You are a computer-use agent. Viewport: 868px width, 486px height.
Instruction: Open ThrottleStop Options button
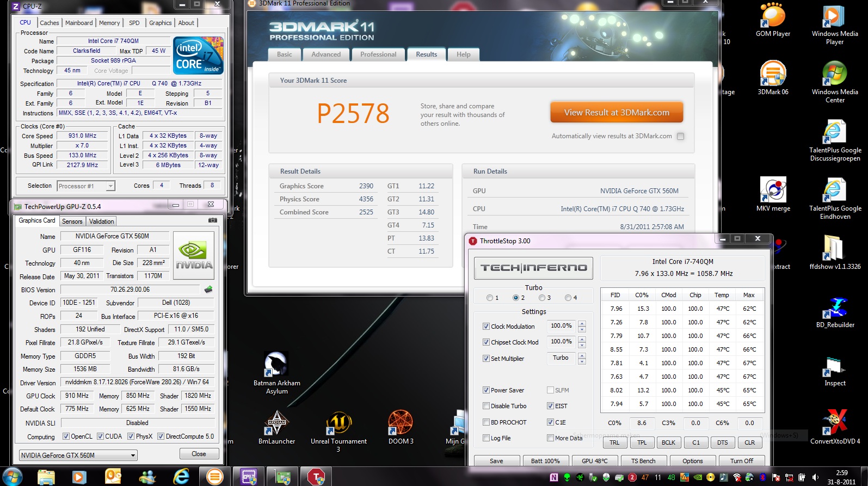tap(693, 461)
